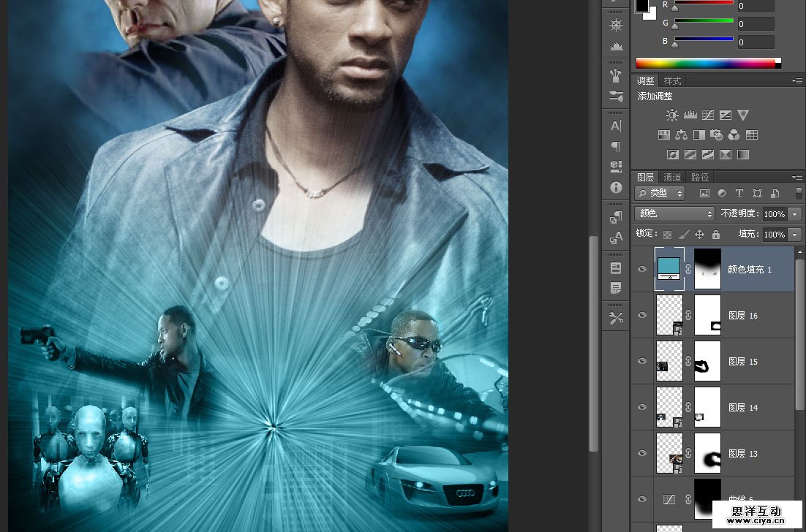Click the lock-all padlock icon
The image size is (806, 532).
[715, 235]
